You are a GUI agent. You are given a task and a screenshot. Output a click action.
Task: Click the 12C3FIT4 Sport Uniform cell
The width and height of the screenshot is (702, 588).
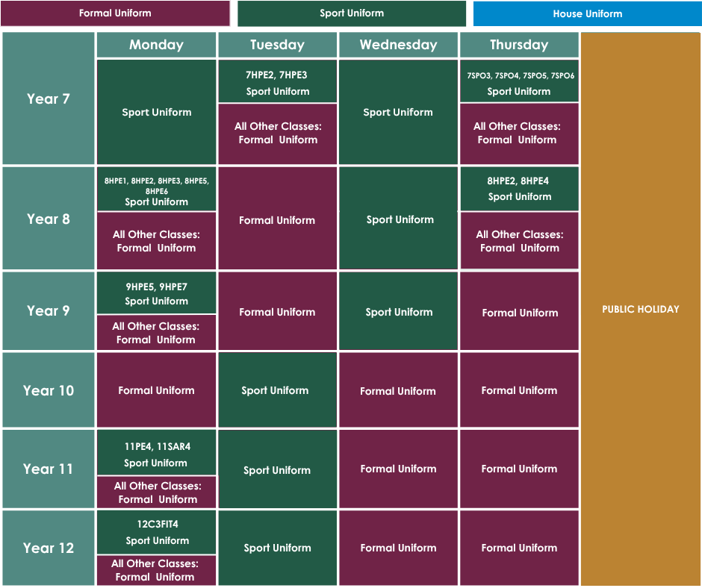156,533
